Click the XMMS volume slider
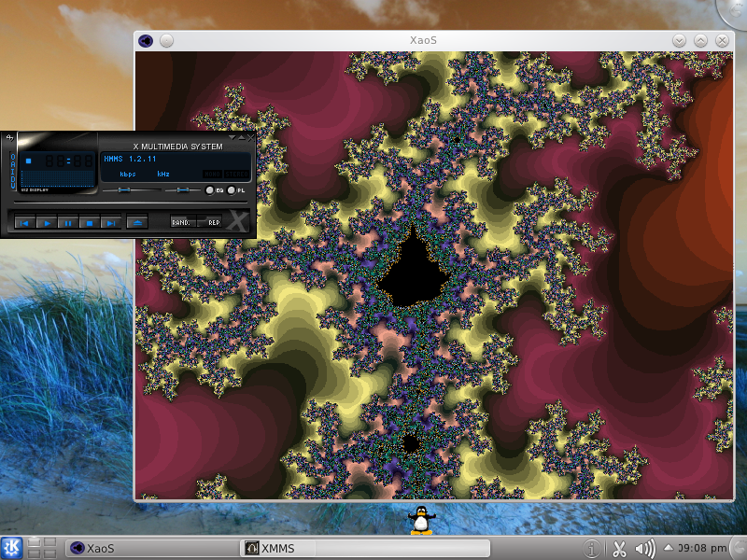 coord(132,190)
